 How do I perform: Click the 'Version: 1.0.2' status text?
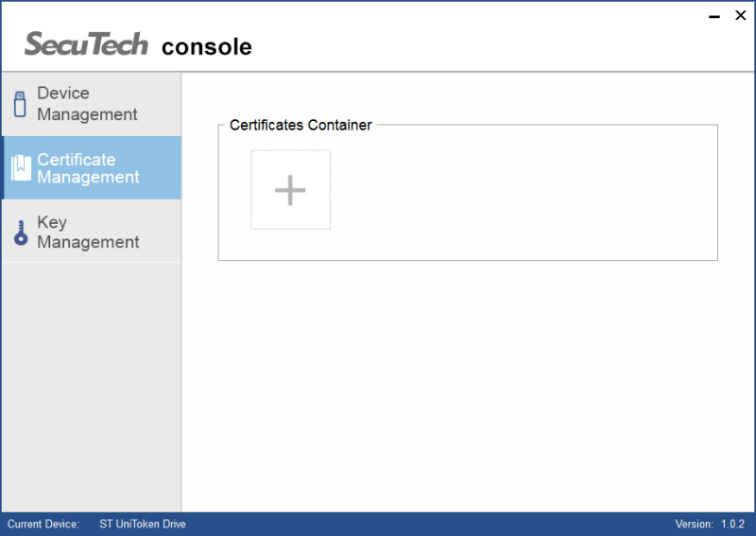[x=710, y=524]
